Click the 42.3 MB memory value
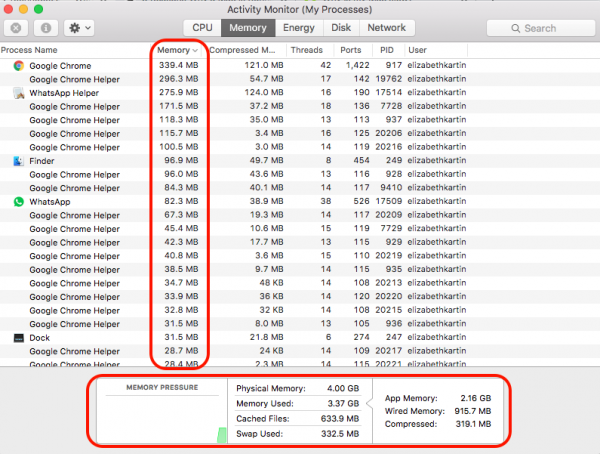 [x=181, y=242]
